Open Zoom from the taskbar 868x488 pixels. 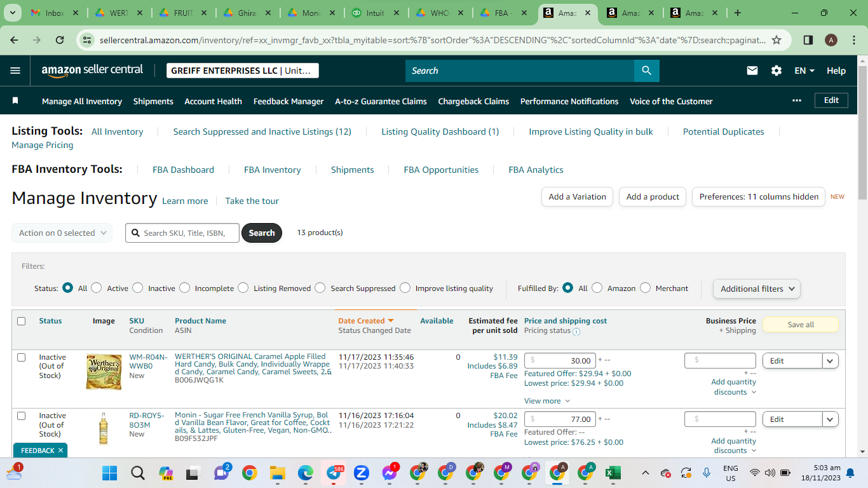[x=362, y=473]
